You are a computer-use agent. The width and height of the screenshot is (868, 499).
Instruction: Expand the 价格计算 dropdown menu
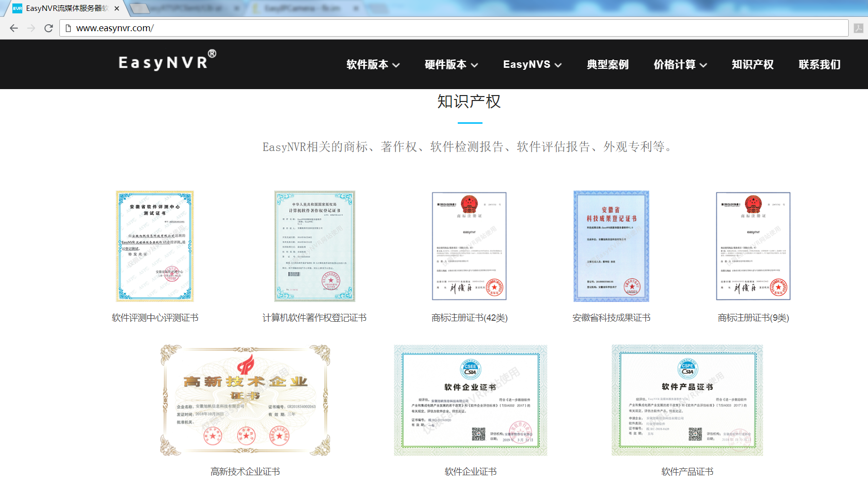tap(680, 64)
